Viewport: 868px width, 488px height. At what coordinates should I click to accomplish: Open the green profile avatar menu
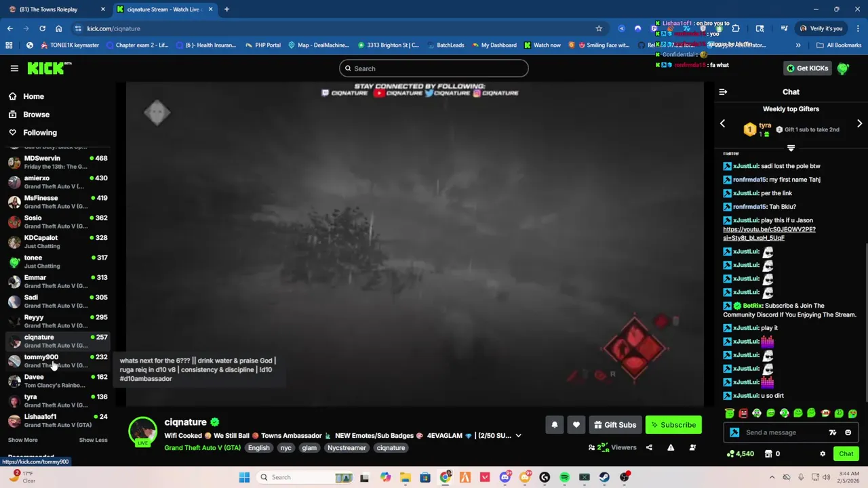point(843,68)
